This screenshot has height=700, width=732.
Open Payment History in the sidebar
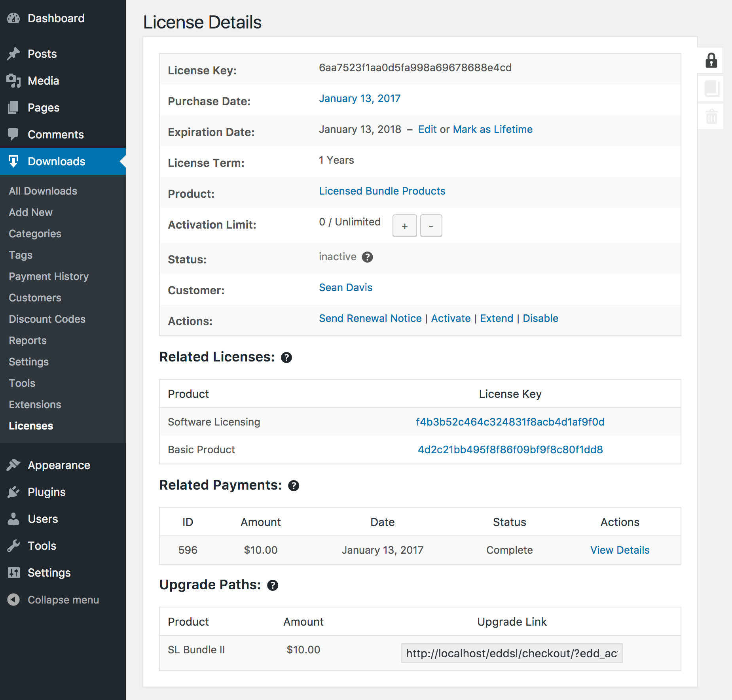48,276
